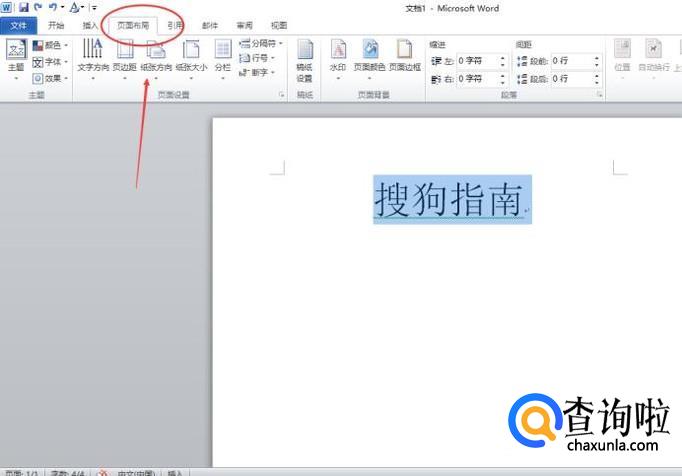The image size is (682, 476).
Task: Switch to the 开始 tab
Action: pos(56,26)
